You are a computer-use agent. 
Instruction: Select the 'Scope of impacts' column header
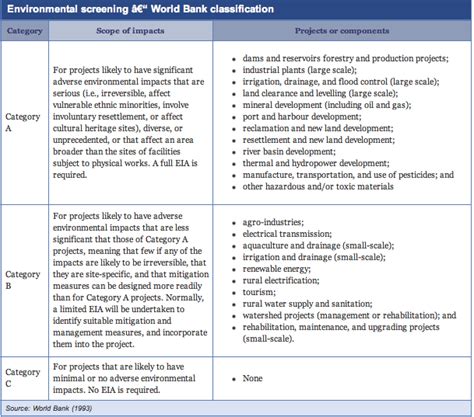pos(130,31)
